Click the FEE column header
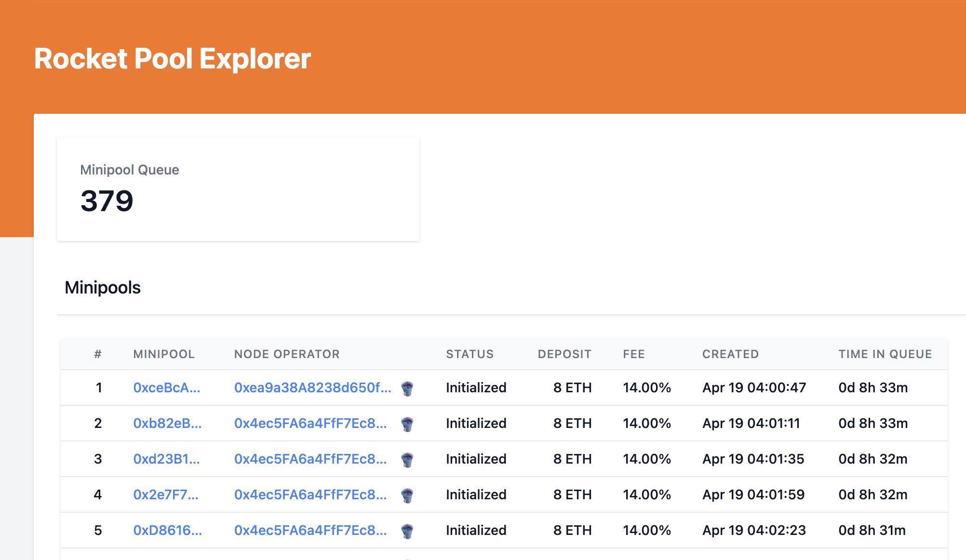The width and height of the screenshot is (966, 560). click(x=634, y=354)
